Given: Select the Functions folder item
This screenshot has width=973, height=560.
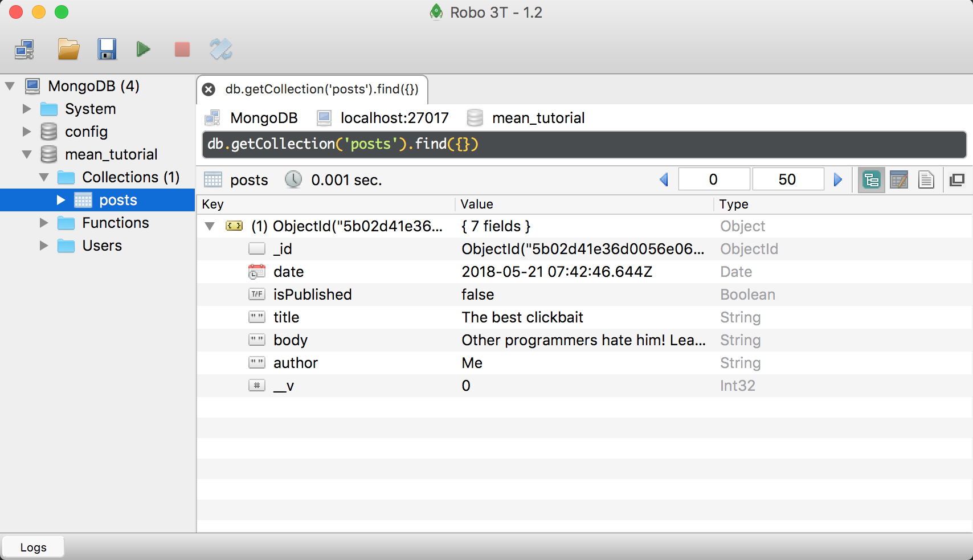Looking at the screenshot, I should pos(116,223).
